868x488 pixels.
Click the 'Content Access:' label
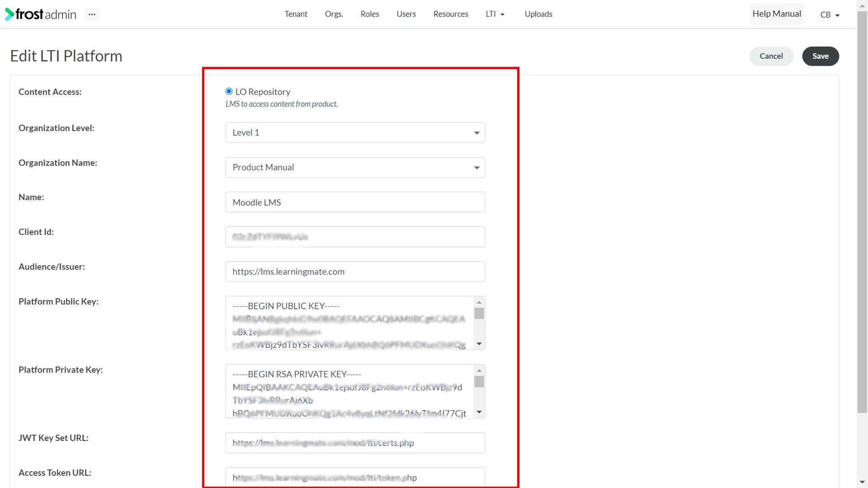coord(50,92)
